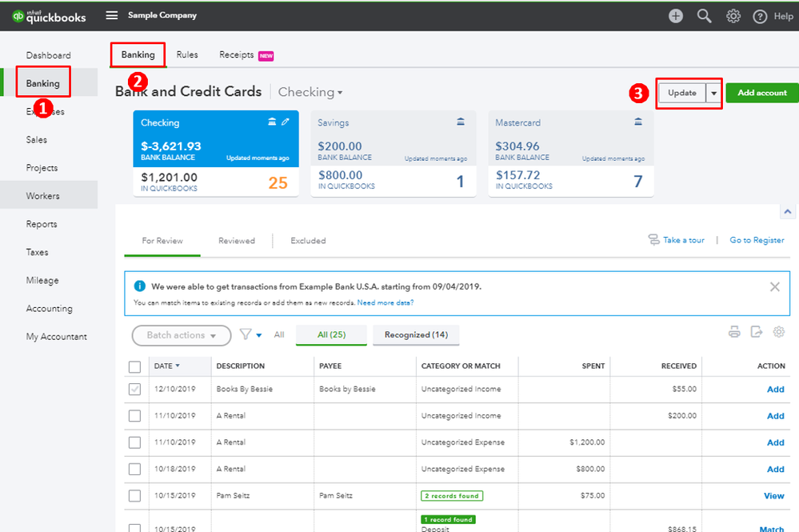Open the Batch actions dropdown
This screenshot has width=799, height=532.
click(x=182, y=335)
